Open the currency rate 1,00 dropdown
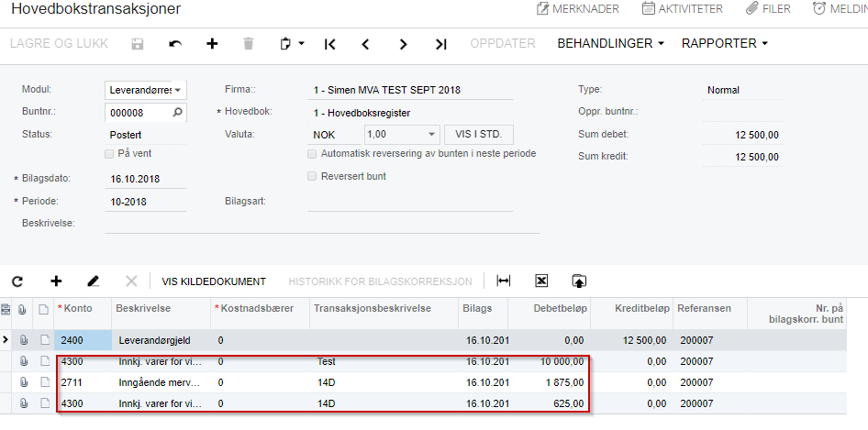The width and height of the screenshot is (868, 430). tap(432, 135)
